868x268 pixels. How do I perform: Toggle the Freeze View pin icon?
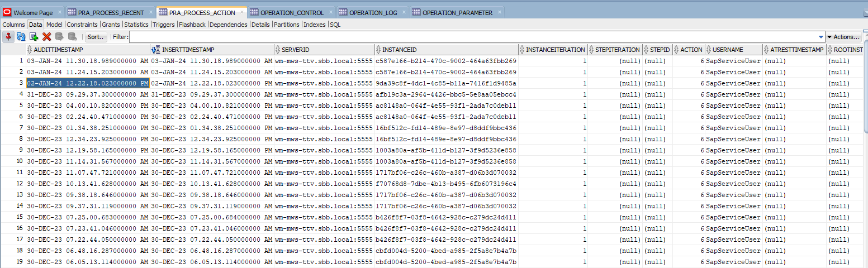coord(8,37)
